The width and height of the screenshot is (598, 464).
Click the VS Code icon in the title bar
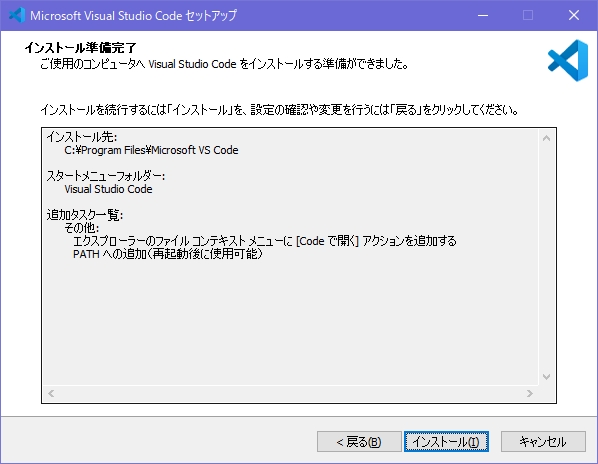(x=17, y=15)
